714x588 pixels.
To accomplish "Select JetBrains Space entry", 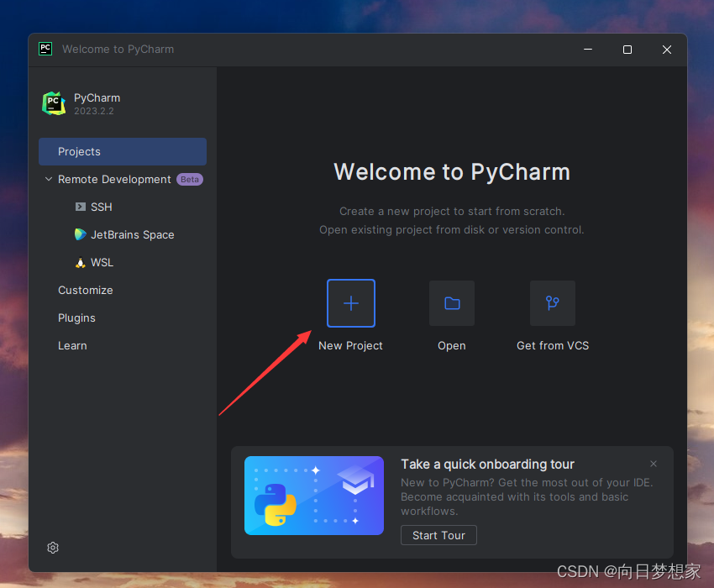I will pyautogui.click(x=133, y=234).
